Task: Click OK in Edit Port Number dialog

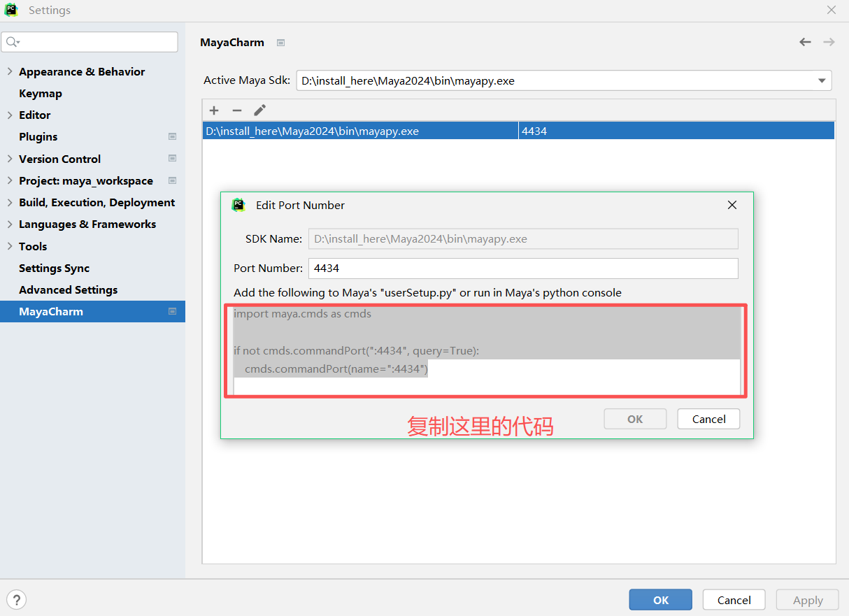Action: tap(635, 419)
